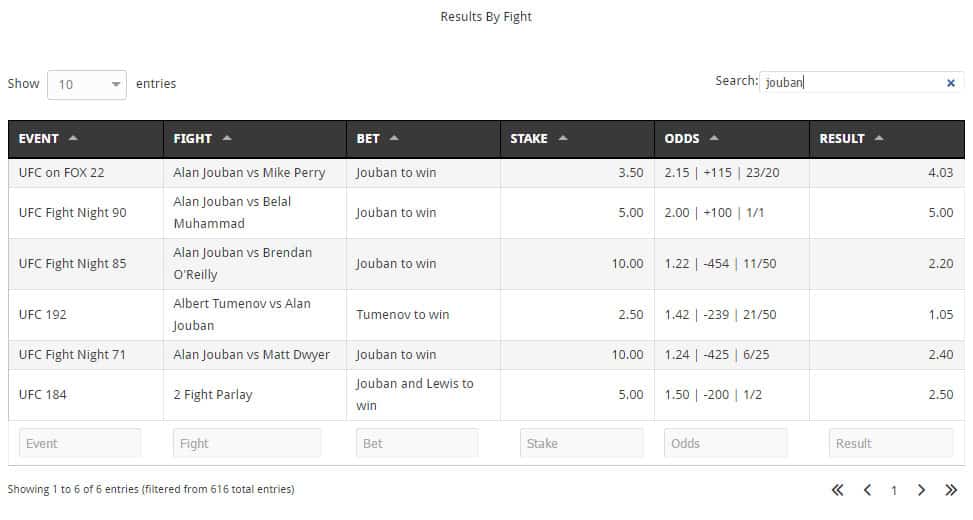
Task: Sort table by Stake column arrow
Action: 563,138
